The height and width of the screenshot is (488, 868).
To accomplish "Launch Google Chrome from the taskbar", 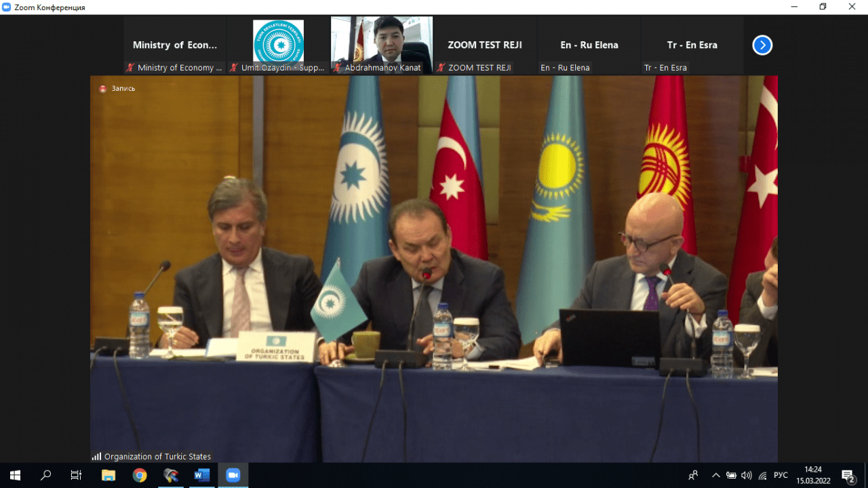I will (140, 475).
